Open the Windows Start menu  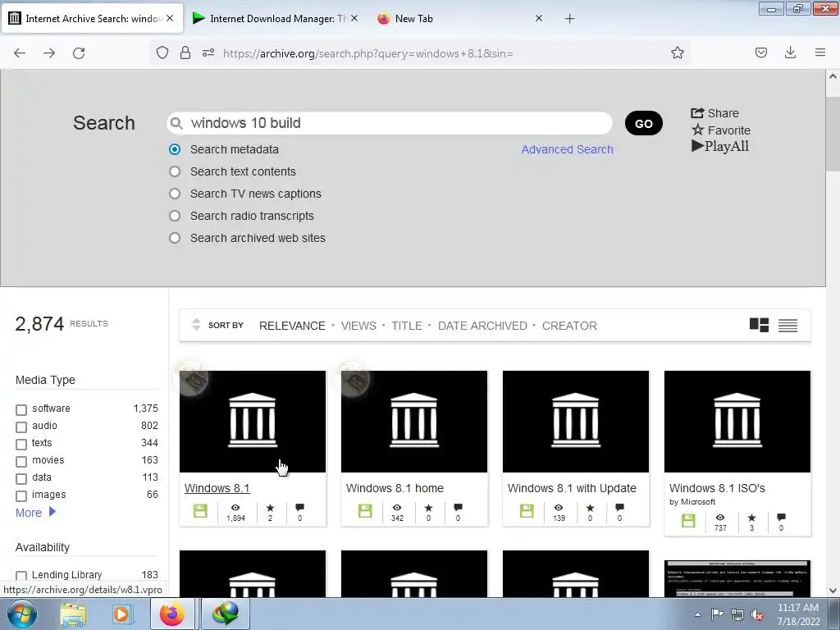click(22, 614)
